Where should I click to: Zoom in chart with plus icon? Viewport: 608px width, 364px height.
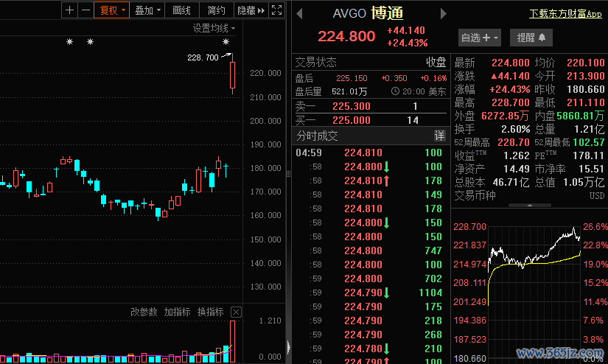(x=69, y=10)
